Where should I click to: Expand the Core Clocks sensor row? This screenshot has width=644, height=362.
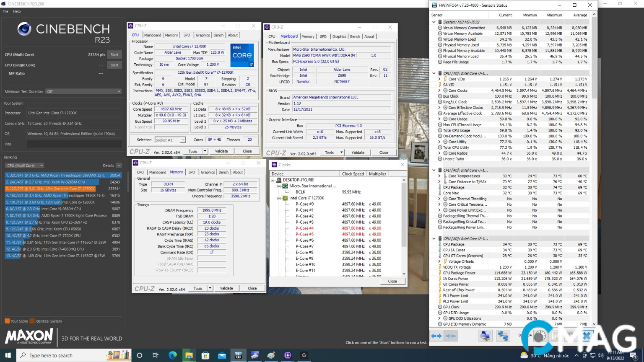point(439,90)
